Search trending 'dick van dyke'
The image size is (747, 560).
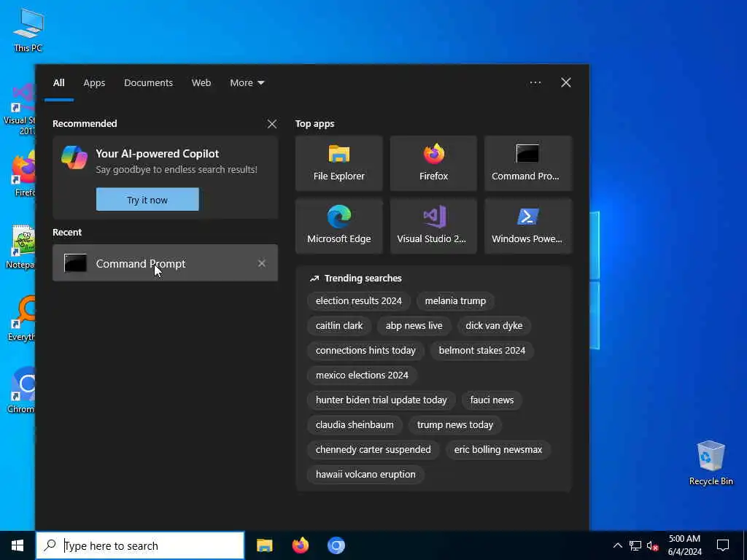pyautogui.click(x=494, y=326)
